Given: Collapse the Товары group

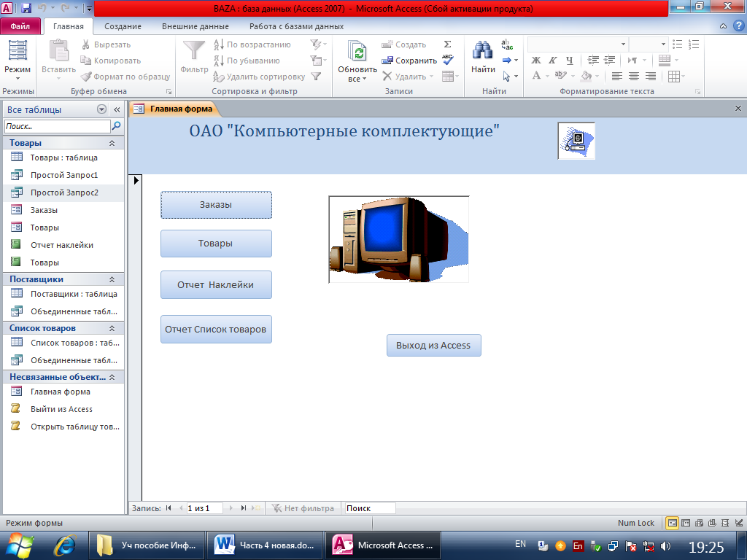Looking at the screenshot, I should coord(112,143).
